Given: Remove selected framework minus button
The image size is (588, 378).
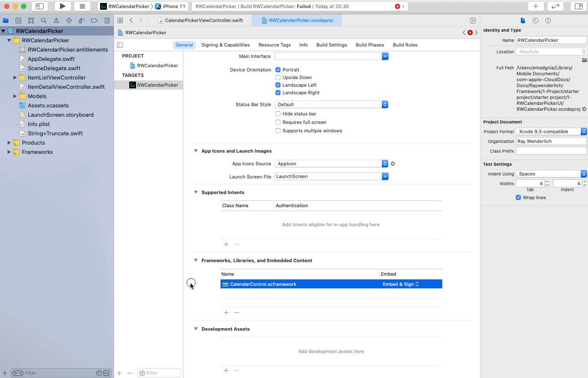Looking at the screenshot, I should pos(237,312).
